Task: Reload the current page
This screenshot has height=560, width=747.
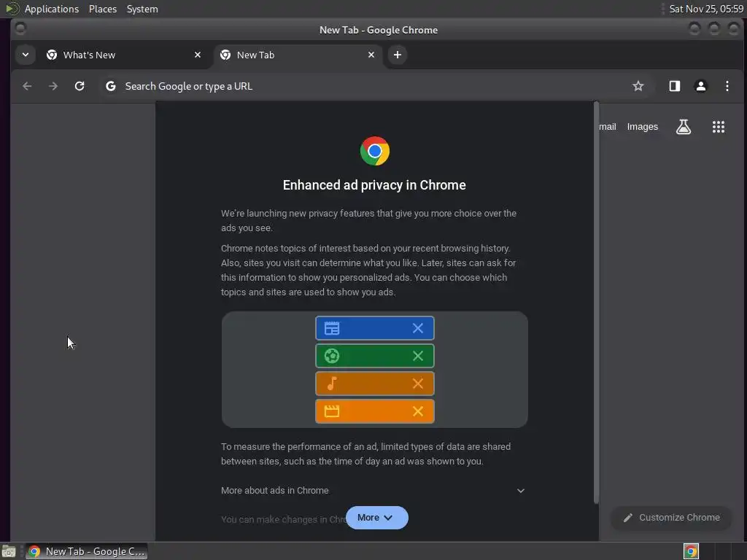Action: (80, 86)
